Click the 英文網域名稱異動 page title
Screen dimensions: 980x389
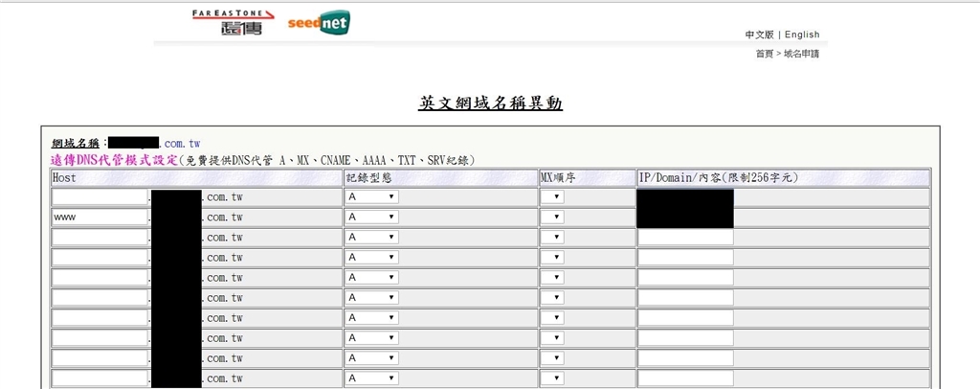(491, 103)
